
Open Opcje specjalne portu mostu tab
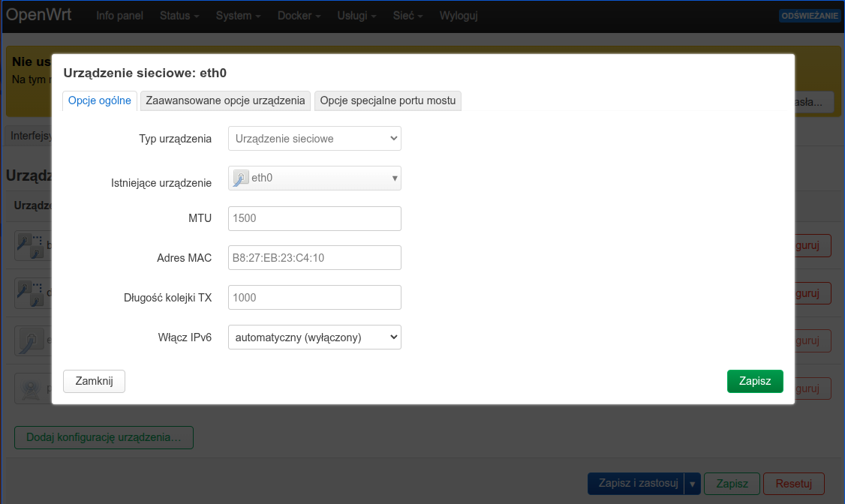[x=388, y=100]
